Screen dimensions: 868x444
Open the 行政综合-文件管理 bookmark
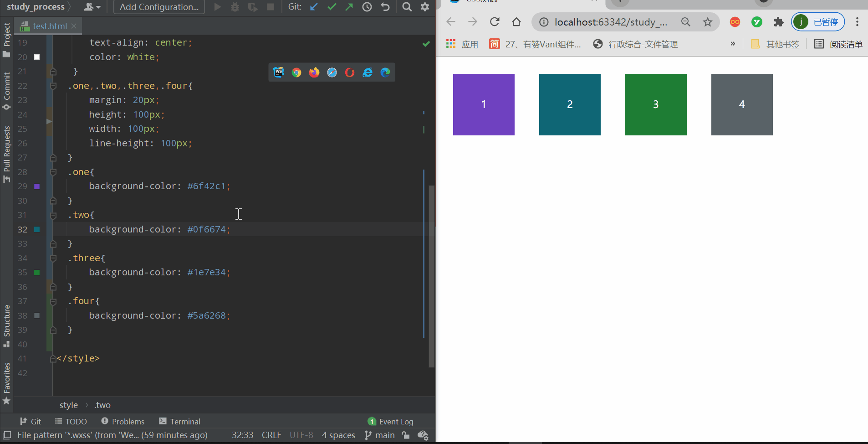click(636, 44)
